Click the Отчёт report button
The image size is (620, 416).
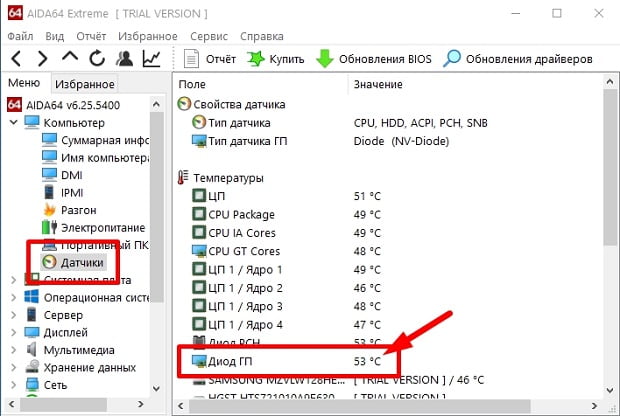coord(210,59)
